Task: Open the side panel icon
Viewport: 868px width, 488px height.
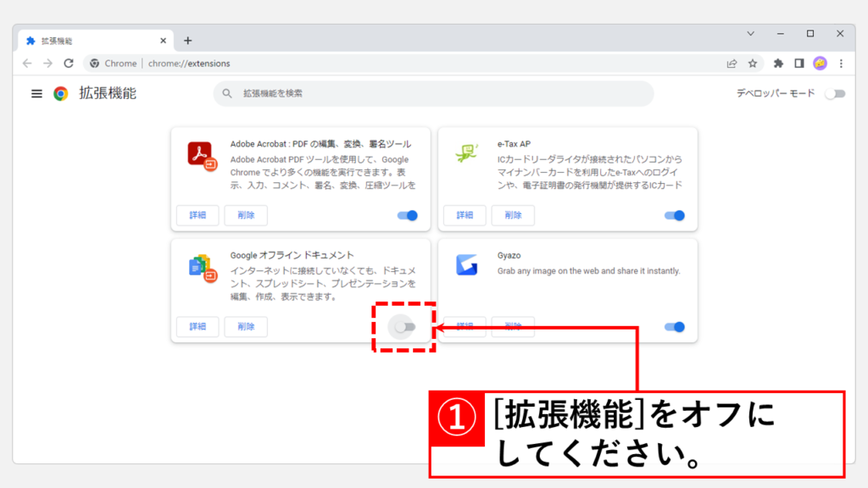Action: (798, 64)
